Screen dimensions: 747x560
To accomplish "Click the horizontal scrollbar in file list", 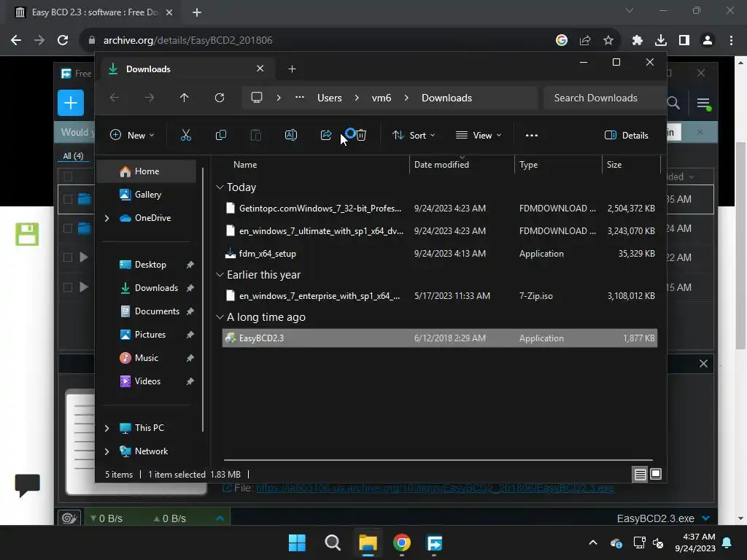I will pyautogui.click(x=438, y=460).
